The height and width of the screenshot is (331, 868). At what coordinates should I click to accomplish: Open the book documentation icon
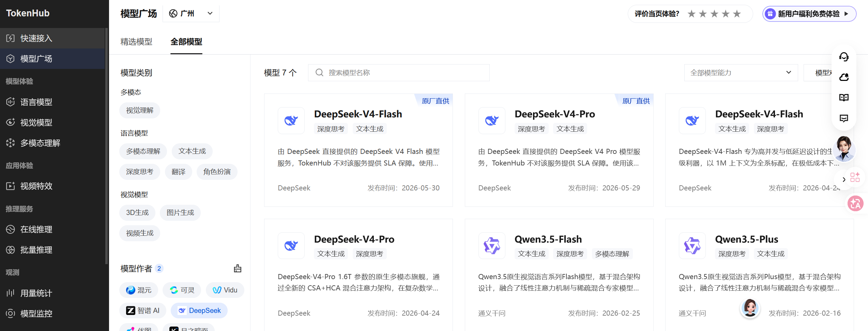click(x=844, y=98)
